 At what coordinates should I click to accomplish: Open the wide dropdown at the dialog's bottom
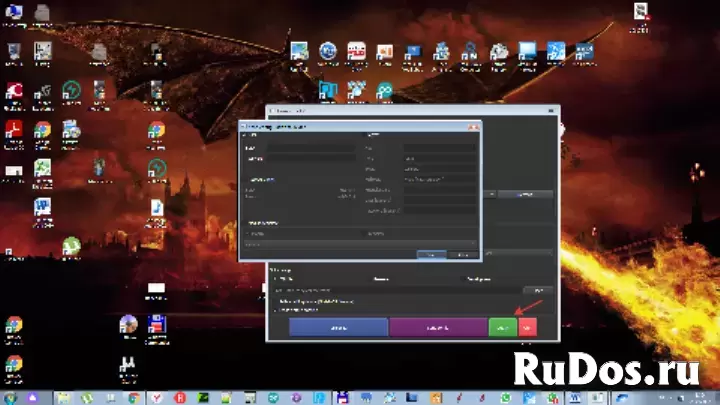360,244
